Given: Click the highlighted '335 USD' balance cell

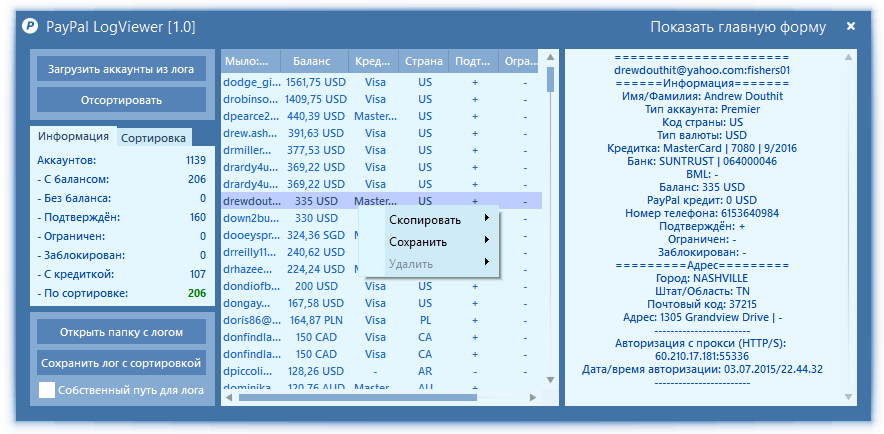Looking at the screenshot, I should [316, 201].
